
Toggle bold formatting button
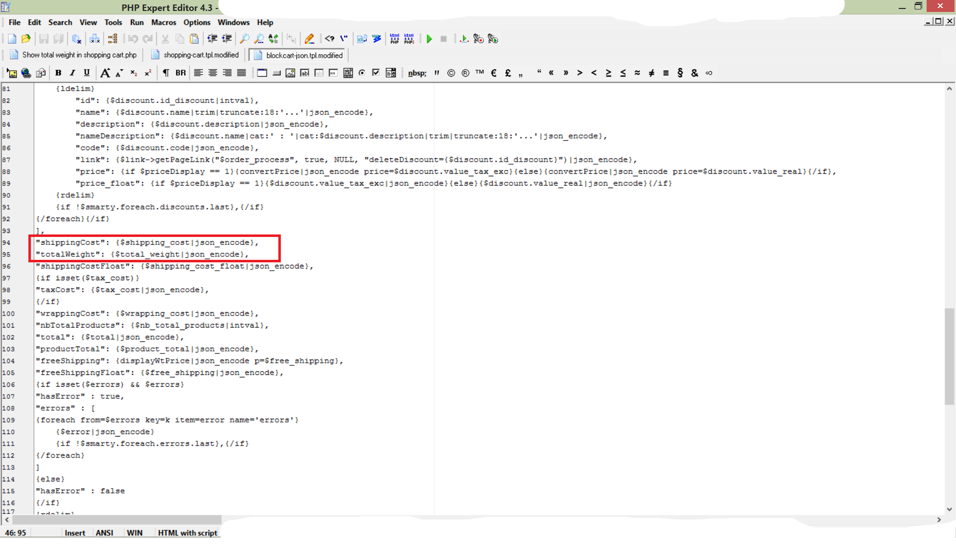58,73
